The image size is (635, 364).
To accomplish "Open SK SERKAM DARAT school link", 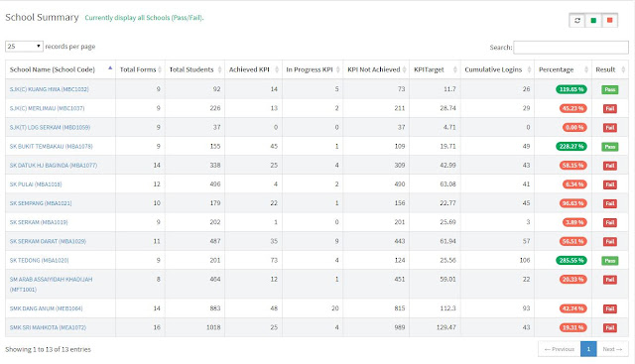I will 48,242.
